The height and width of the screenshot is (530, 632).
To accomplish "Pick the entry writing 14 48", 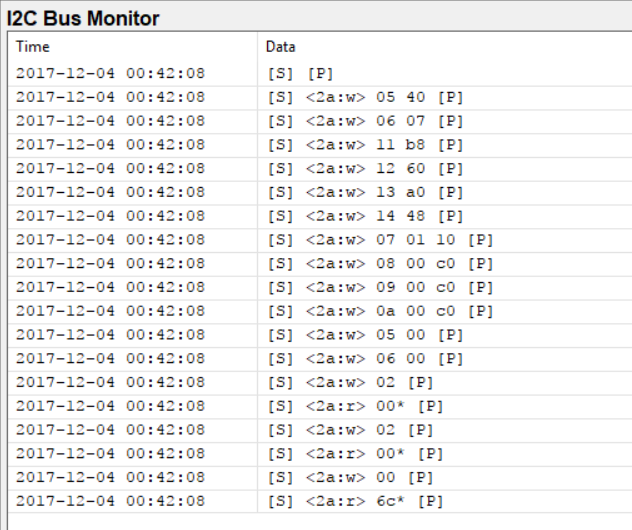I will [x=365, y=217].
